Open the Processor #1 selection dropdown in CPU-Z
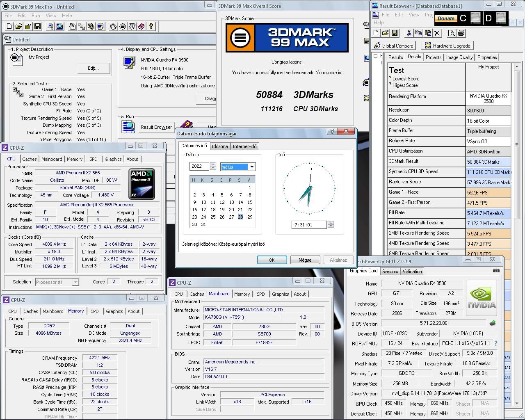 pyautogui.click(x=75, y=282)
